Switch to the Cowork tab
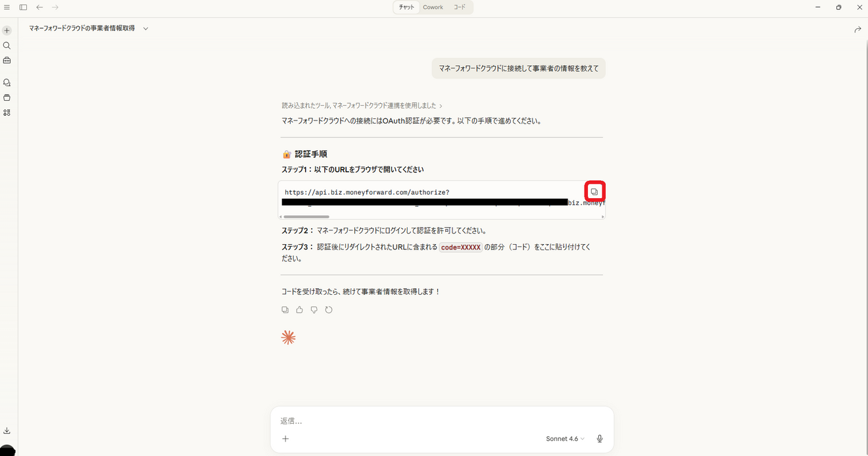This screenshot has width=868, height=456. point(433,7)
